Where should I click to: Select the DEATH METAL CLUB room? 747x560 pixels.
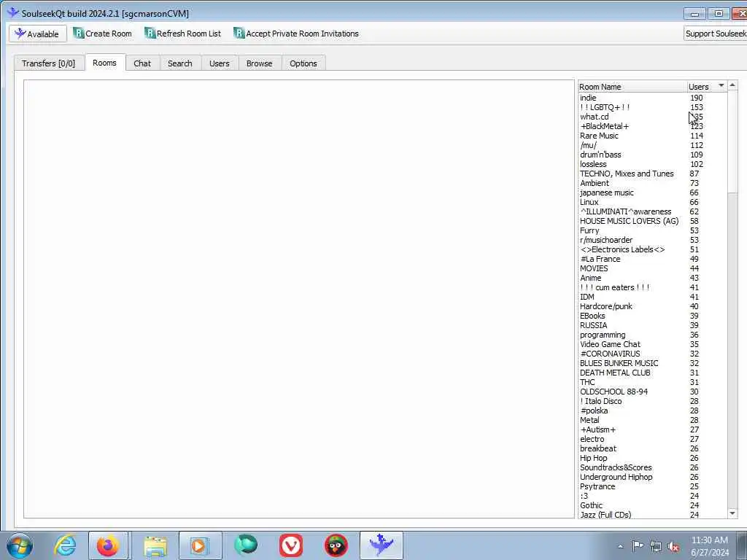coord(651,373)
